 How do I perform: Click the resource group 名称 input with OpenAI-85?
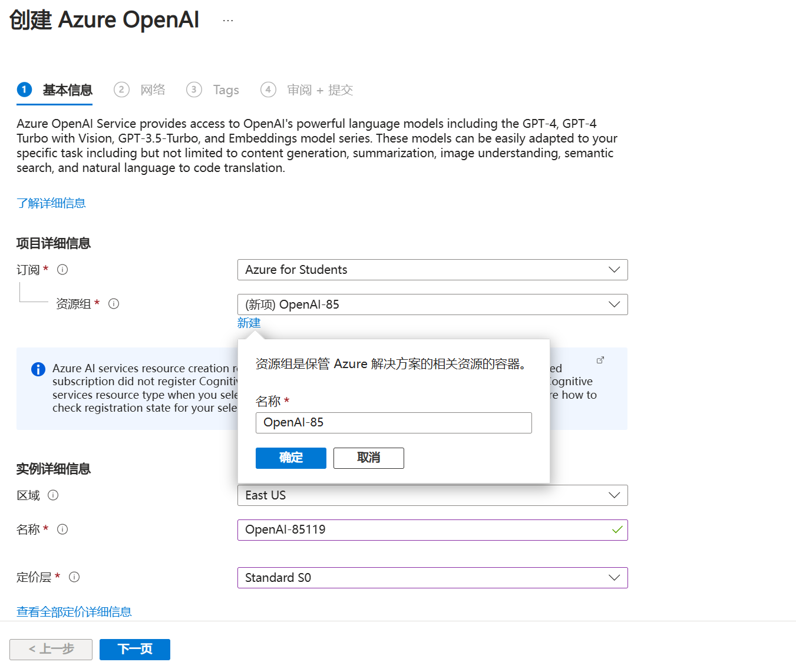394,423
